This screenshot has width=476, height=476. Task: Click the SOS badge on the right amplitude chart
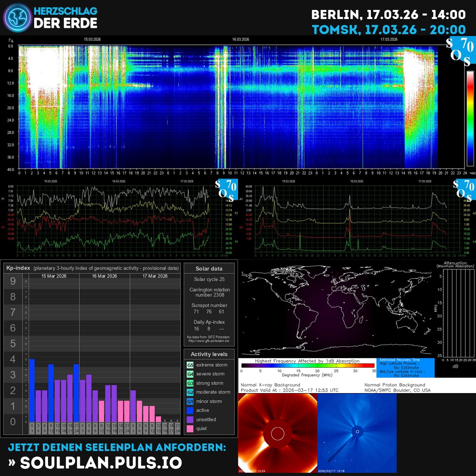click(x=463, y=188)
